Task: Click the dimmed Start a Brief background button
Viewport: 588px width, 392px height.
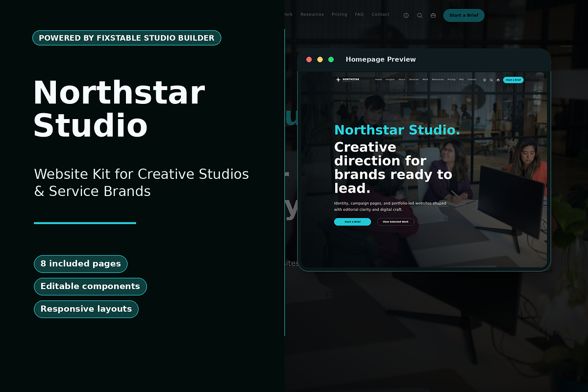Action: point(464,15)
